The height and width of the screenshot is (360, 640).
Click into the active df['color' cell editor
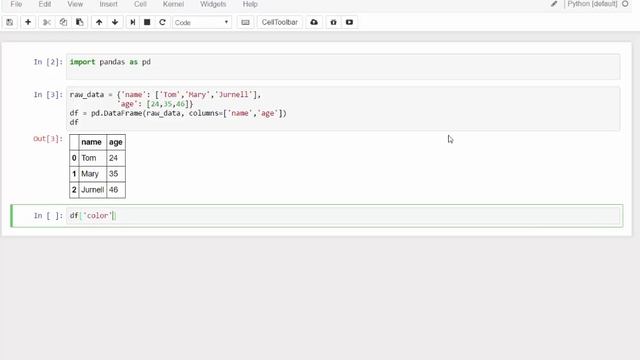[343, 216]
